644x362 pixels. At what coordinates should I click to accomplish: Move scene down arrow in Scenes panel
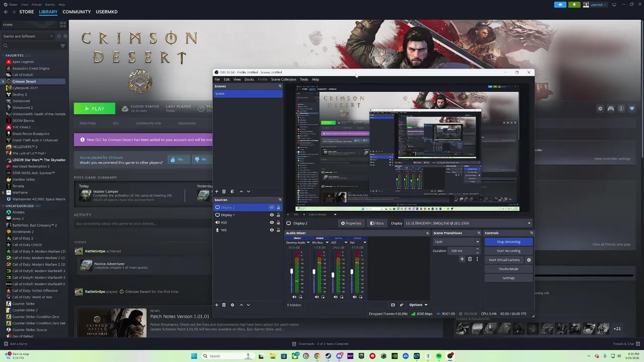(248, 191)
